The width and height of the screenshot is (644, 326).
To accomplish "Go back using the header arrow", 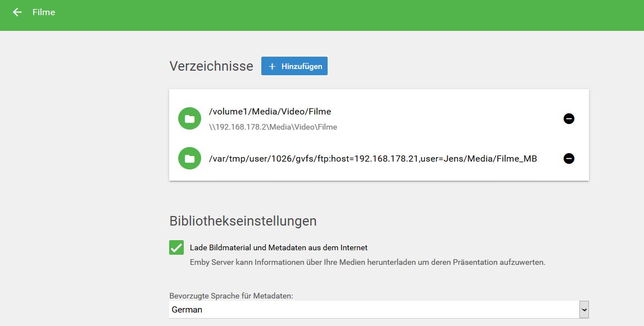I will [x=17, y=12].
